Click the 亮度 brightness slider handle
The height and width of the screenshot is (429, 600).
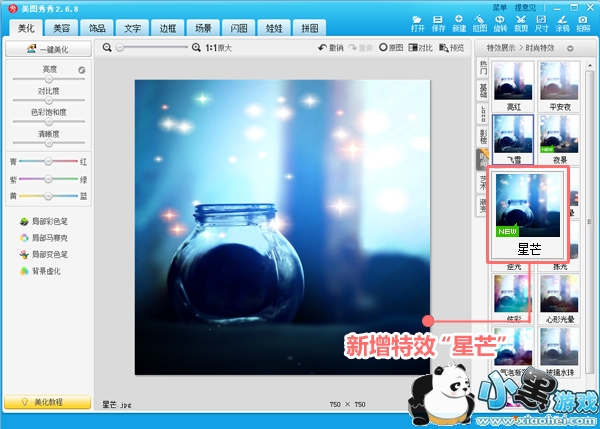49,79
